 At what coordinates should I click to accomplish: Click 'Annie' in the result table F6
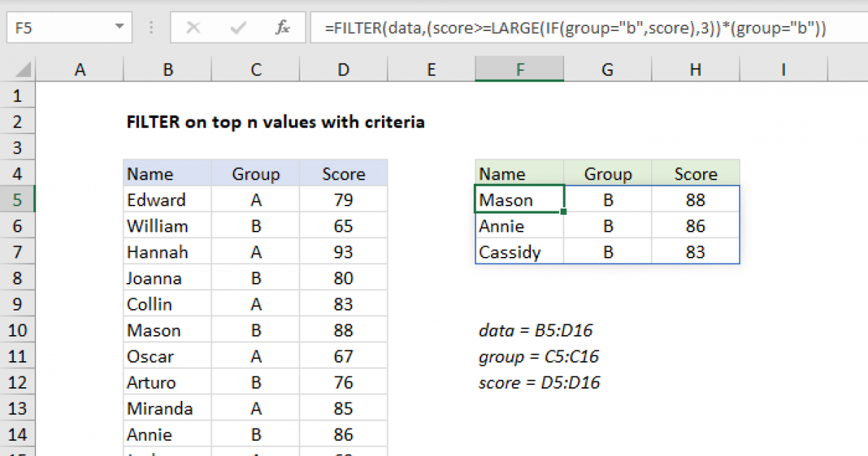519,226
